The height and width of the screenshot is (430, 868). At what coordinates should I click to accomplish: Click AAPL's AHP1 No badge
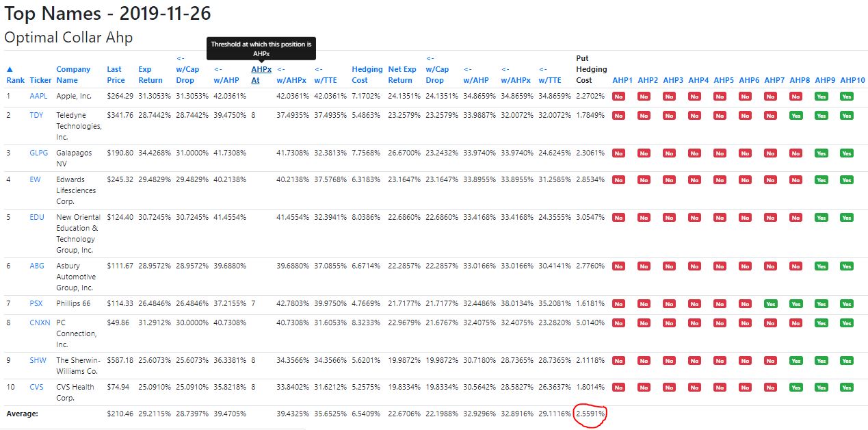tap(619, 97)
